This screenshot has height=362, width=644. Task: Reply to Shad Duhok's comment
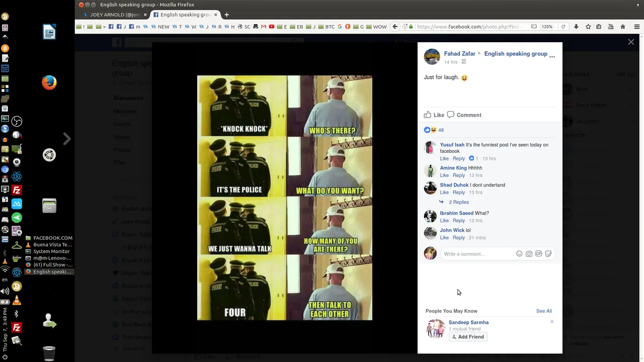click(458, 193)
